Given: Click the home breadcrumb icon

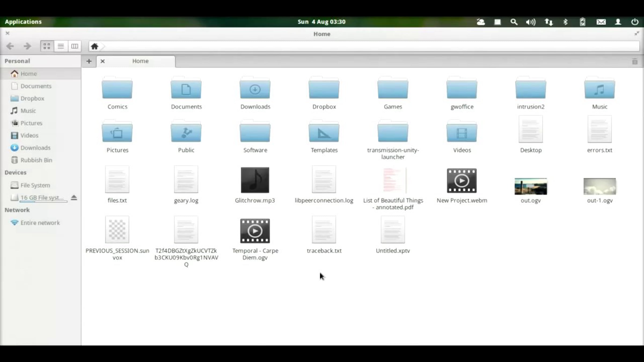Looking at the screenshot, I should pos(94,46).
